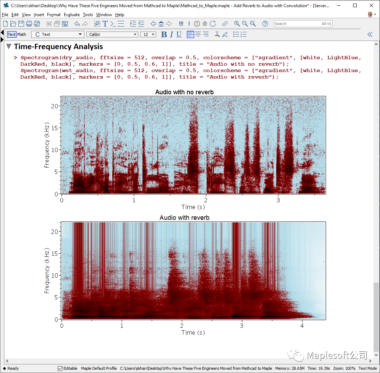Toggle italic formatting
Viewport: 380px width, 373px height.
(171, 34)
